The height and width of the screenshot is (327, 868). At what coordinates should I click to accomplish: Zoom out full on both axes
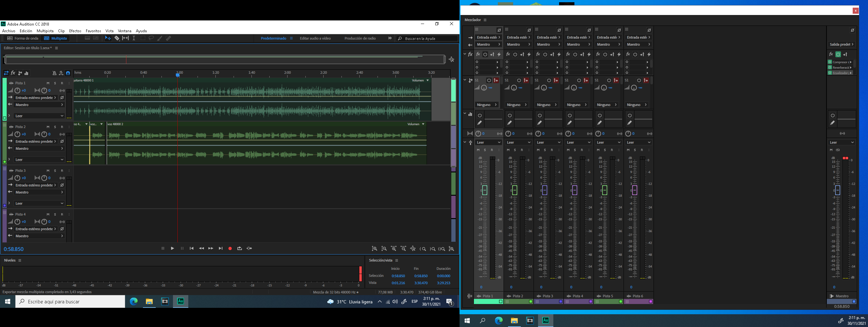coord(413,249)
